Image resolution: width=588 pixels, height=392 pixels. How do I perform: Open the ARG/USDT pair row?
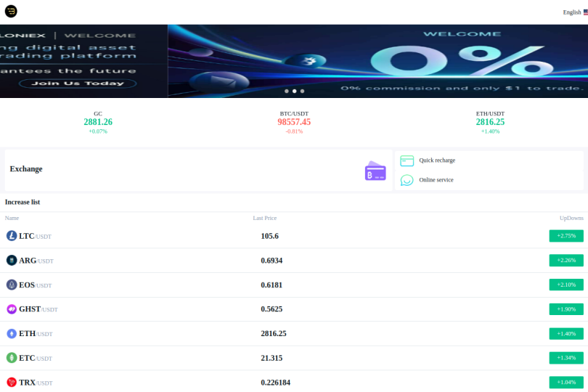(x=294, y=261)
